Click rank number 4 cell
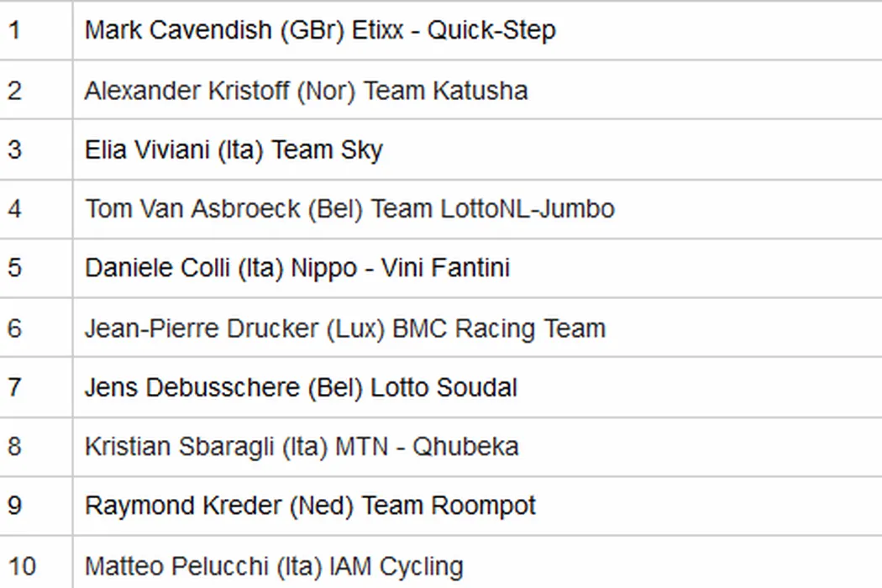The width and height of the screenshot is (882, 588). (14, 208)
